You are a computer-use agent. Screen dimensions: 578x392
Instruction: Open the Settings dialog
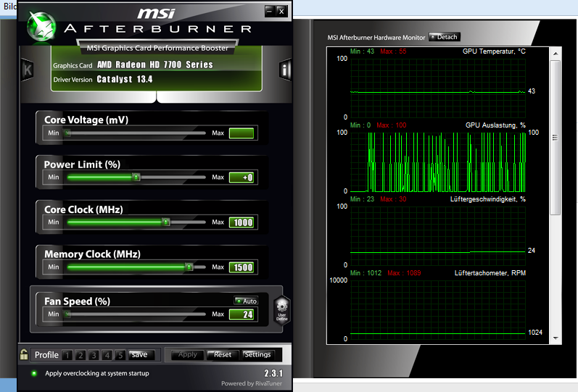[x=257, y=354]
